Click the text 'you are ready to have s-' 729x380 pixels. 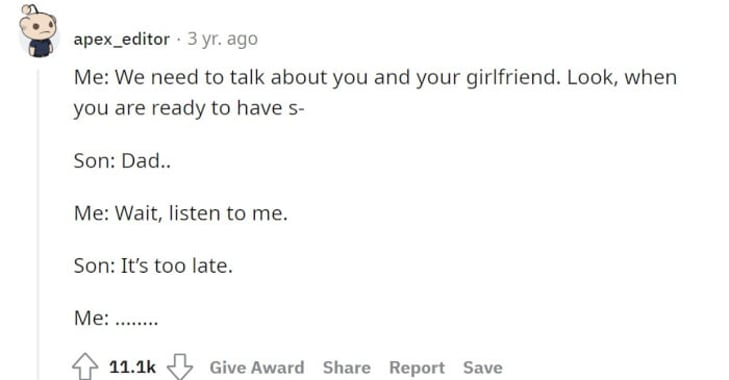[189, 108]
